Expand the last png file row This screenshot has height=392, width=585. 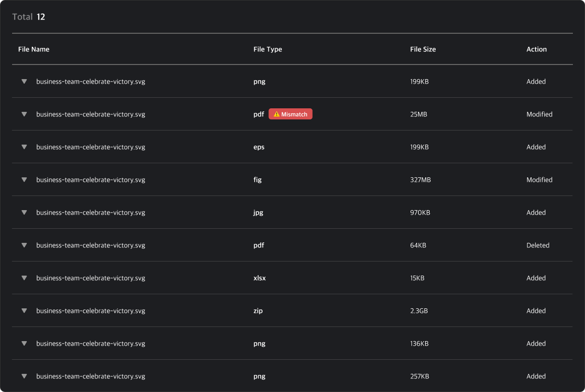pyautogui.click(x=24, y=376)
